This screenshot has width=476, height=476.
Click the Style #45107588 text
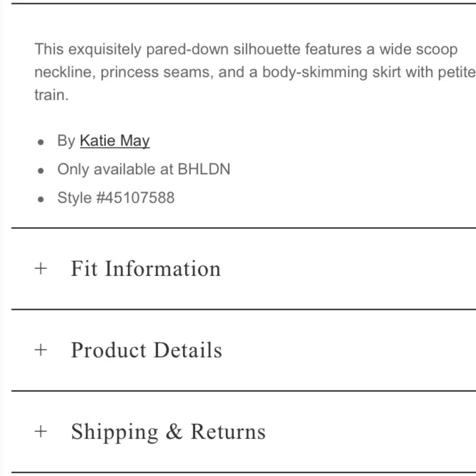116,198
